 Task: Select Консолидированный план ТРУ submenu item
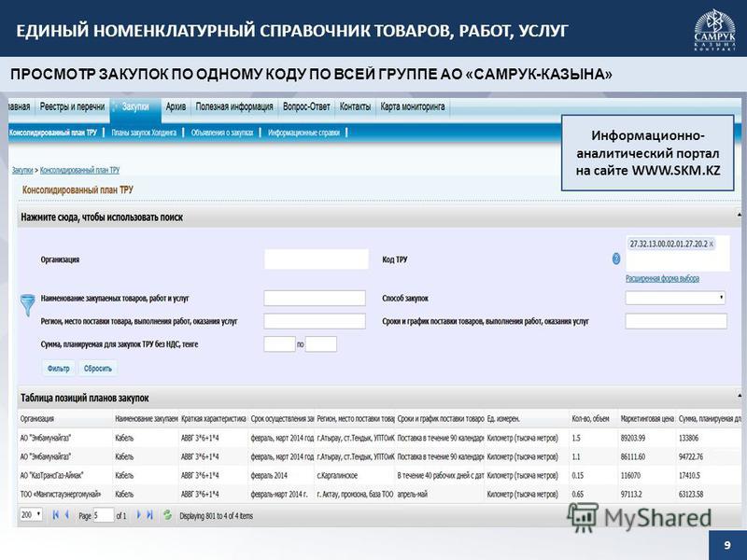53,133
